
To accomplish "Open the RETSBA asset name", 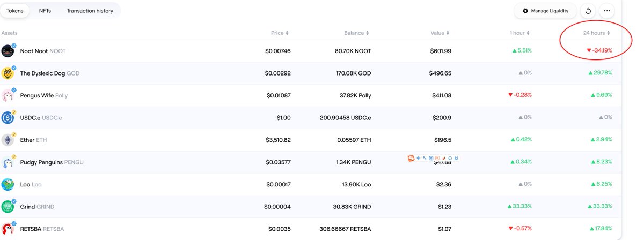I will point(42,229).
